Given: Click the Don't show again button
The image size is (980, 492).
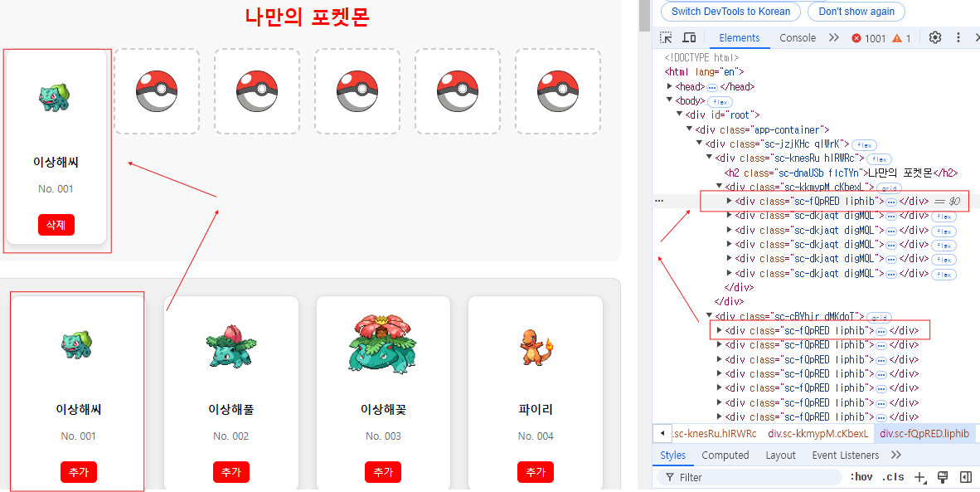Looking at the screenshot, I should pyautogui.click(x=856, y=12).
